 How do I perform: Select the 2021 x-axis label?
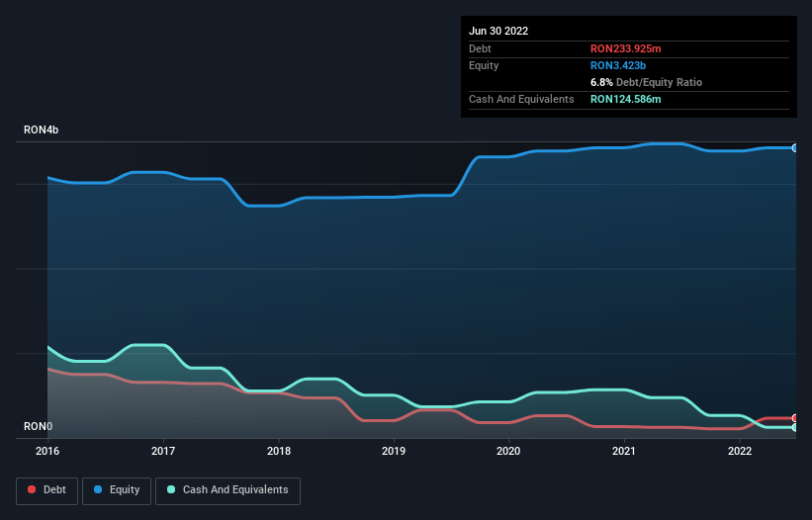tap(624, 451)
